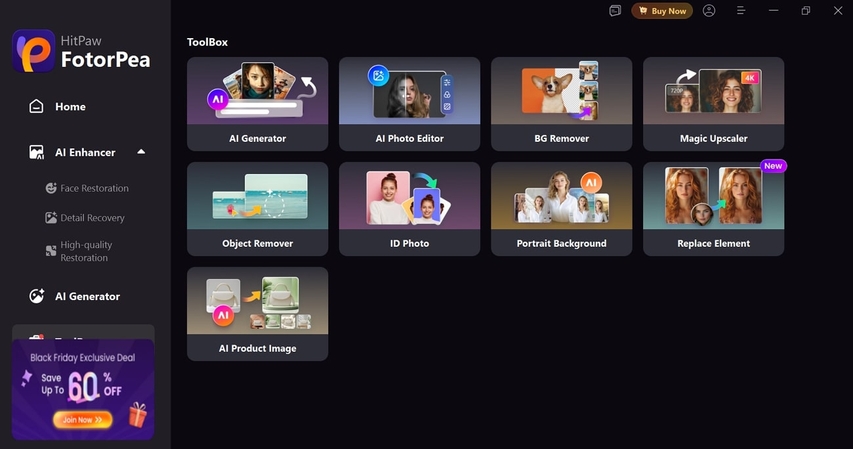Launch the BG Remover tool

[x=561, y=104]
